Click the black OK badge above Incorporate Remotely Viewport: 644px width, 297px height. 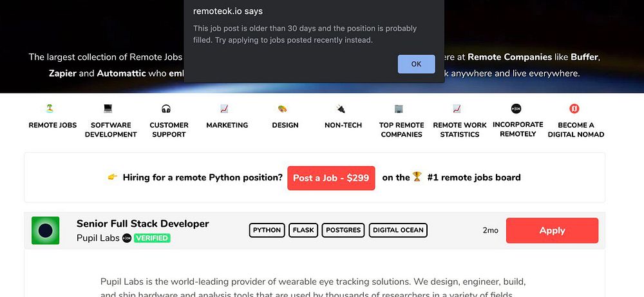(x=516, y=108)
